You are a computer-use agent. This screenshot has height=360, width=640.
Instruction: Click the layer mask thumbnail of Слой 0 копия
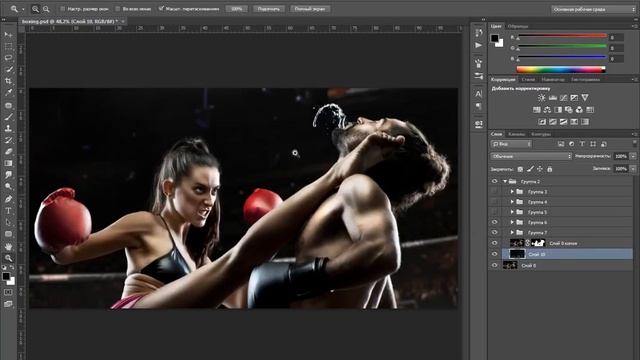coord(538,243)
